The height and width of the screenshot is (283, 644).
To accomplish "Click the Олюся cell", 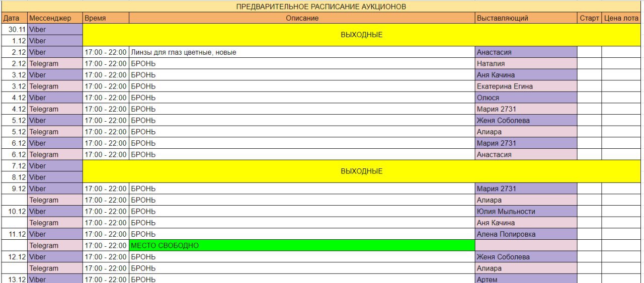I will [x=526, y=98].
